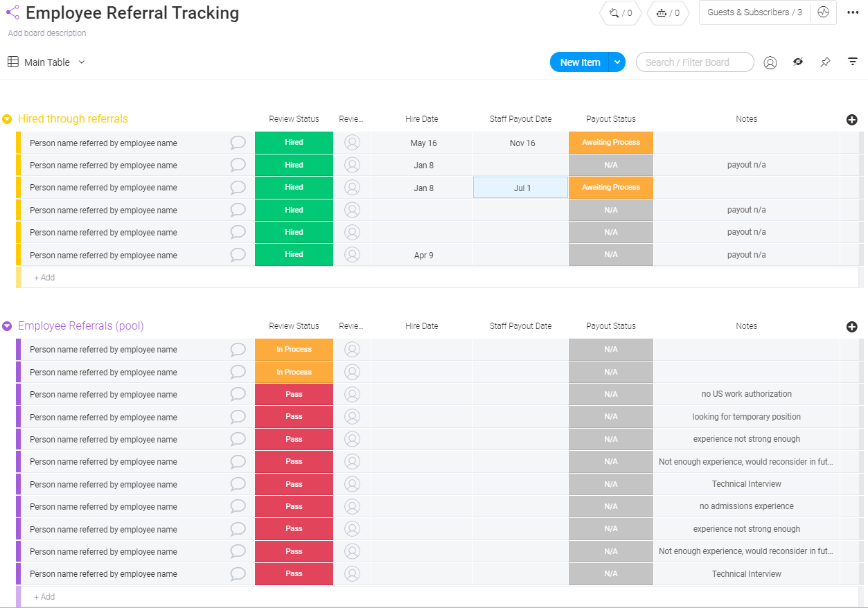Image resolution: width=868 pixels, height=608 pixels.
Task: Open the board activity log icon
Action: (823, 12)
